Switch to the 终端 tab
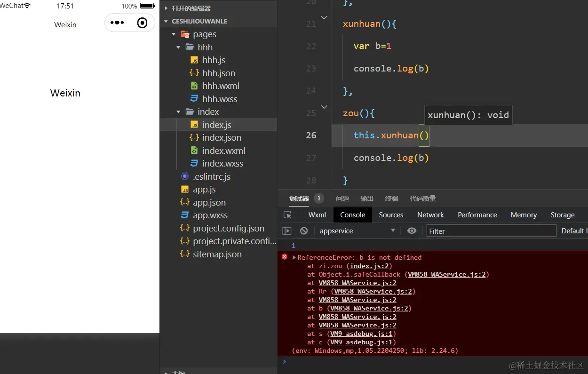 coord(391,199)
